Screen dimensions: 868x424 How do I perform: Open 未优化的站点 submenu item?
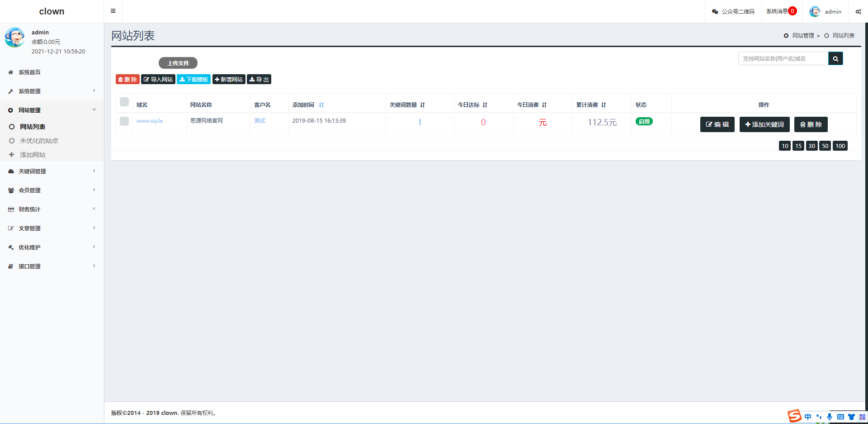click(x=39, y=141)
